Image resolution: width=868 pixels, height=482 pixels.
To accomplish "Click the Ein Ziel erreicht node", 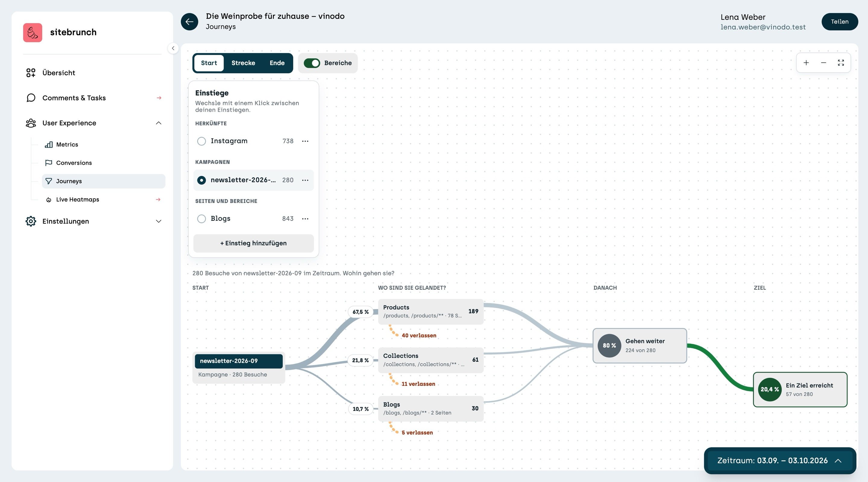I will click(800, 390).
